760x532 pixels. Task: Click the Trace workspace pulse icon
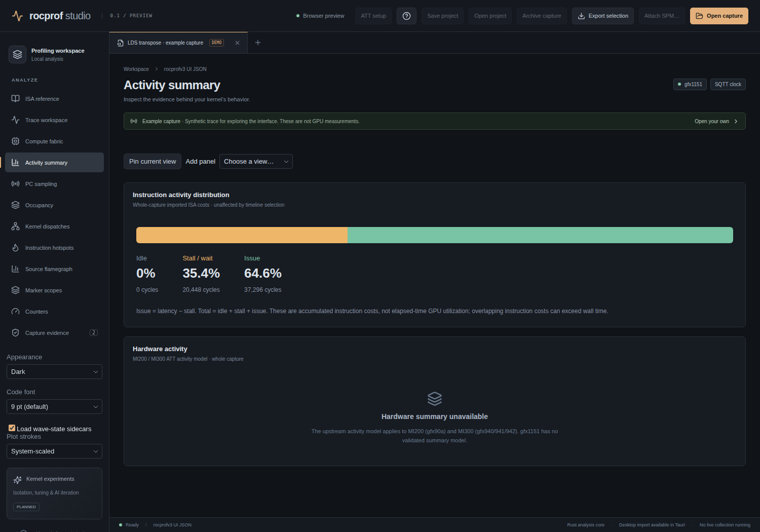coord(16,120)
